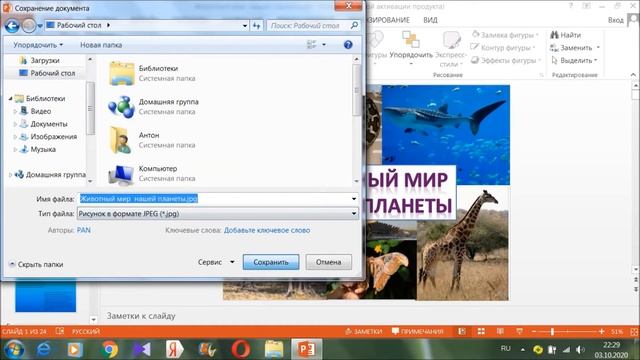Click the search magnifier in the save dialog
Screen dimensions: 640x360
pyautogui.click(x=354, y=25)
